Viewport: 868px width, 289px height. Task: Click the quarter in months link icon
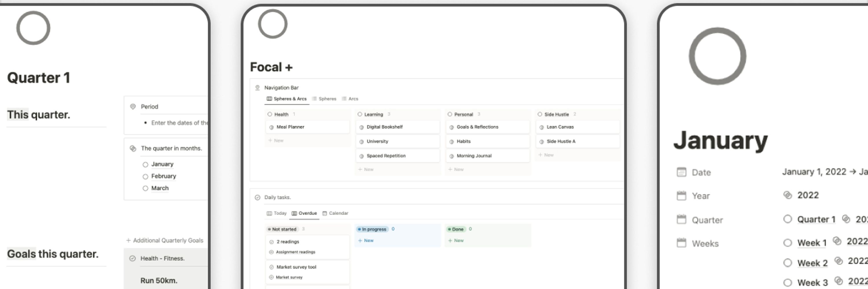coord(133,148)
